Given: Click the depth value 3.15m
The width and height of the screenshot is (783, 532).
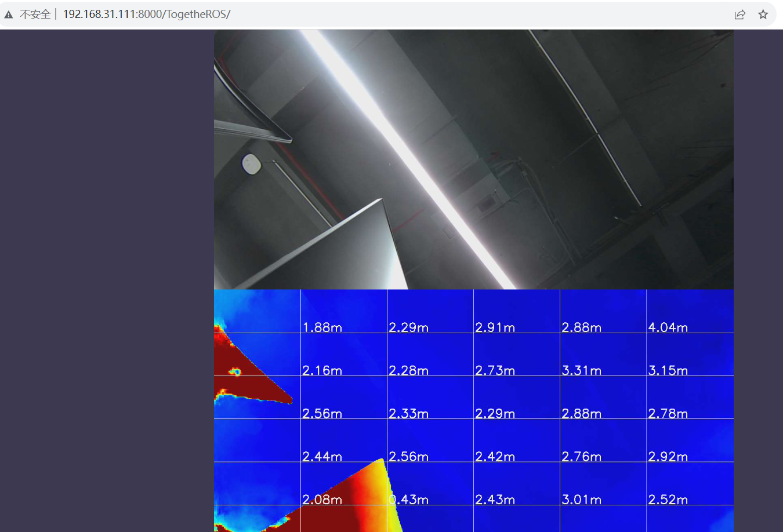Looking at the screenshot, I should pyautogui.click(x=668, y=370).
